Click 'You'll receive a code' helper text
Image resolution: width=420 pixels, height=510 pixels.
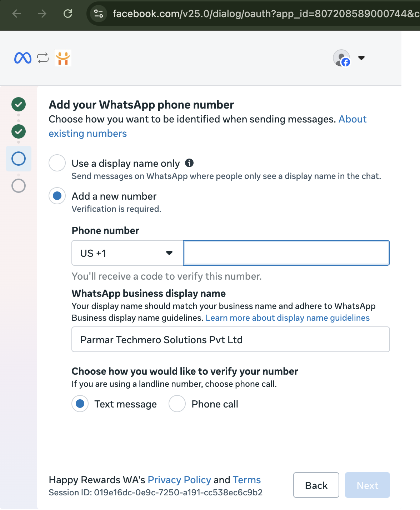coord(167,276)
